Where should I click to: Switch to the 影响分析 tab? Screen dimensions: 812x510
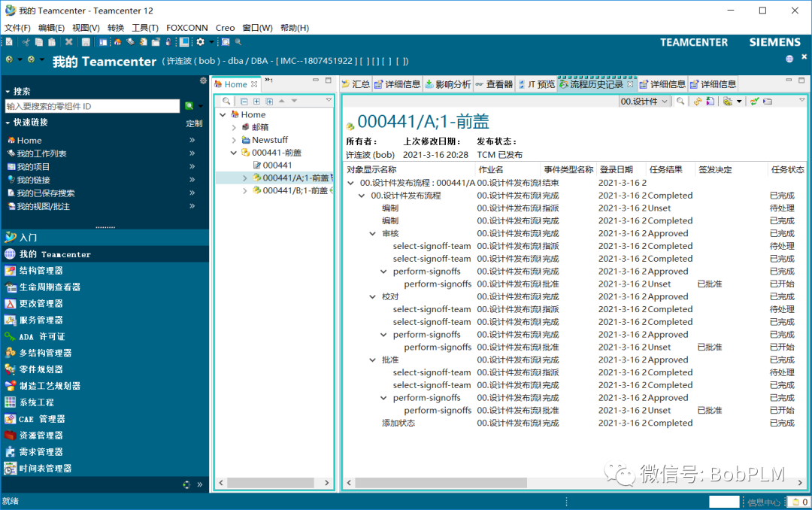[448, 84]
